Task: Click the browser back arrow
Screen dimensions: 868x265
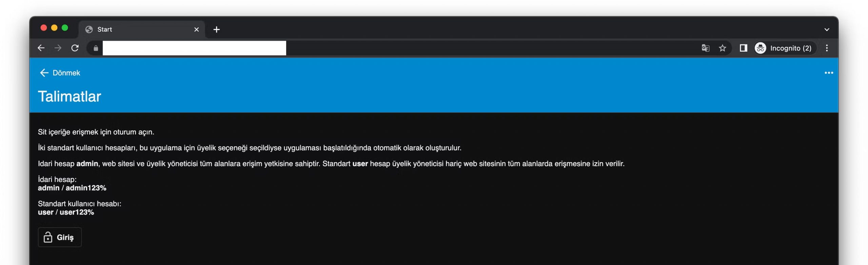Action: click(x=41, y=48)
